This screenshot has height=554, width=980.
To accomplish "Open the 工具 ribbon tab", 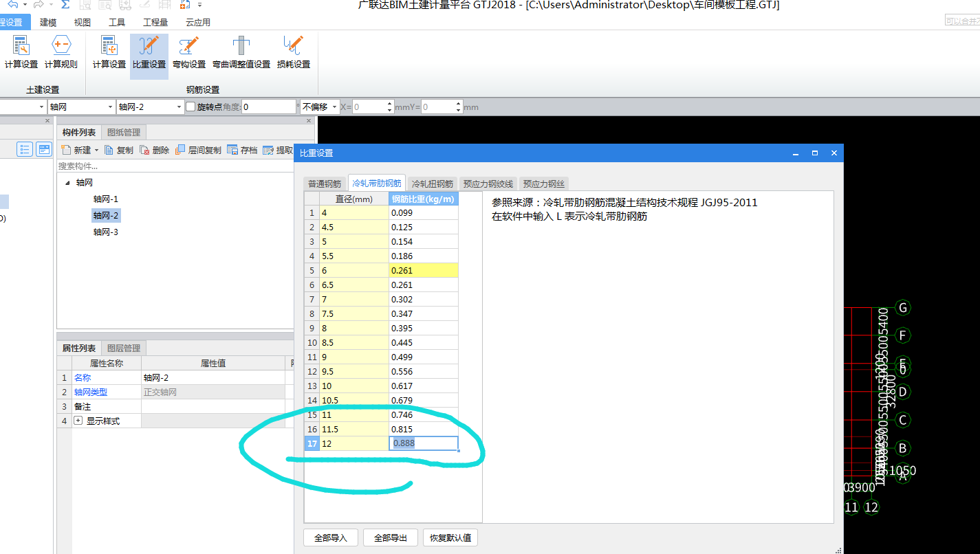I will (x=117, y=22).
